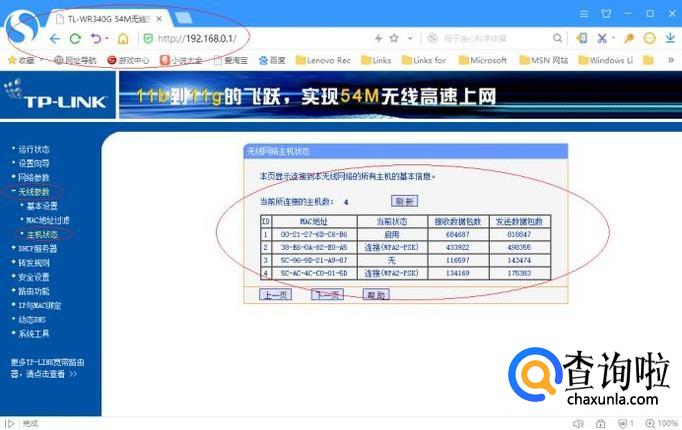Image resolution: width=682 pixels, height=430 pixels.
Task: Reload the page with green refresh icon
Action: coord(75,39)
